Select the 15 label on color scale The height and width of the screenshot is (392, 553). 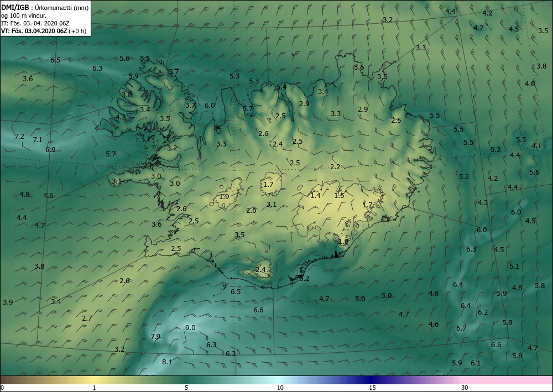tap(372, 388)
